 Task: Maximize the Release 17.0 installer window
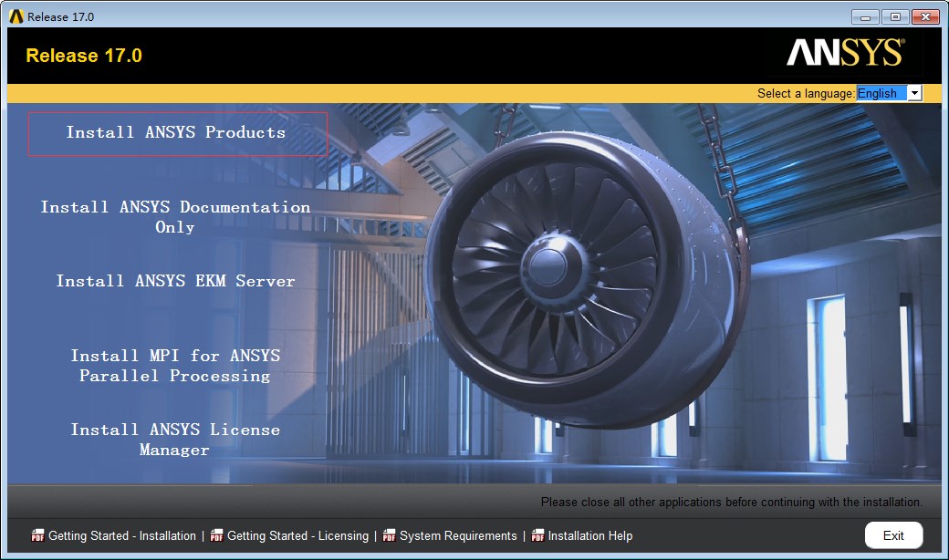tap(895, 16)
